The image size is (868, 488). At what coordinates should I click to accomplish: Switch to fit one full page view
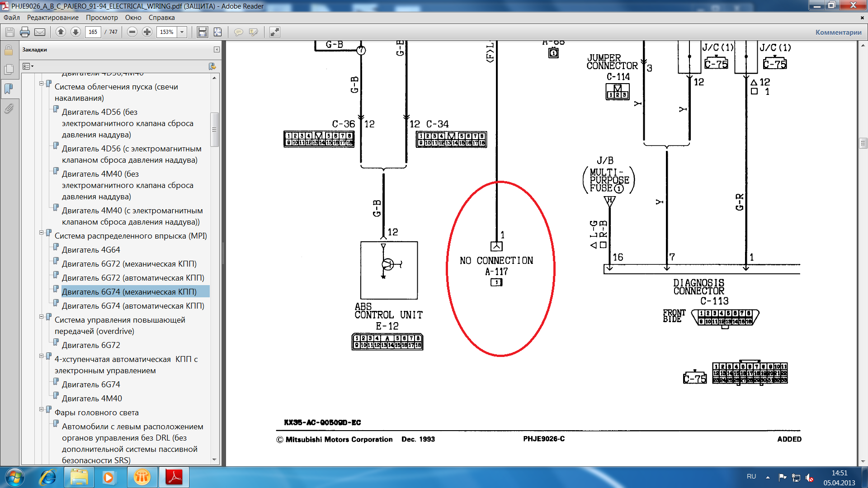tap(217, 32)
